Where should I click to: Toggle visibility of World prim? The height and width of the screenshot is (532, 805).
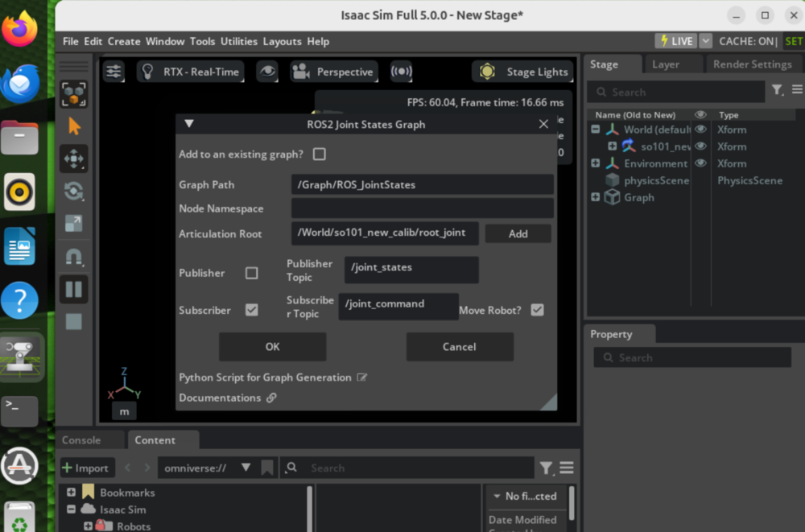click(x=700, y=130)
